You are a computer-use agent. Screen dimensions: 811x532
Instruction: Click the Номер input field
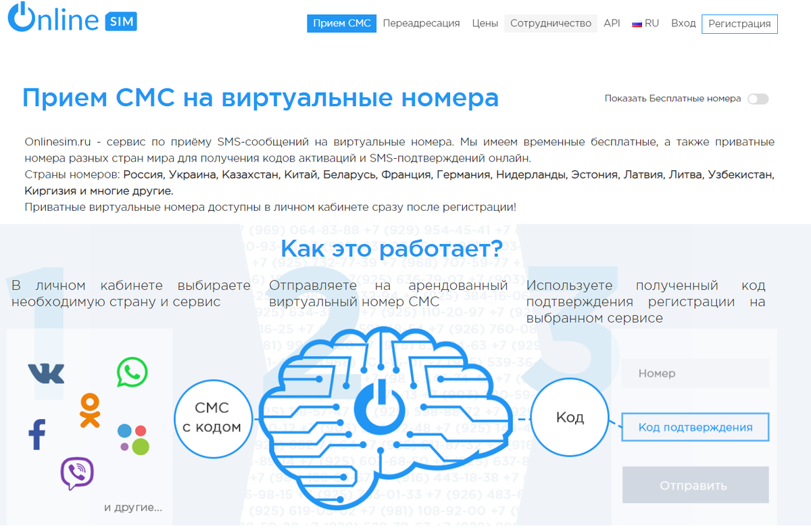tap(695, 373)
